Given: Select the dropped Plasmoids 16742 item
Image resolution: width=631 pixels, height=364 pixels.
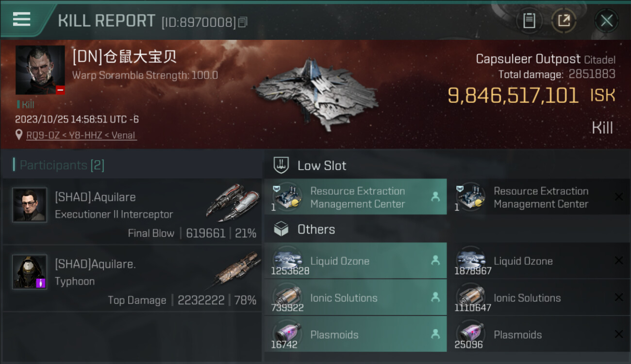Looking at the screenshot, I should tap(356, 334).
